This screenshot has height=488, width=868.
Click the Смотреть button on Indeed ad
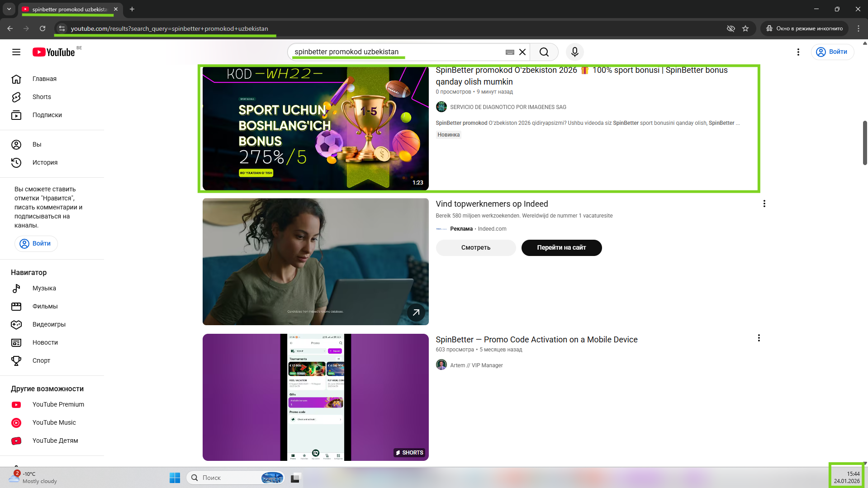[476, 247]
